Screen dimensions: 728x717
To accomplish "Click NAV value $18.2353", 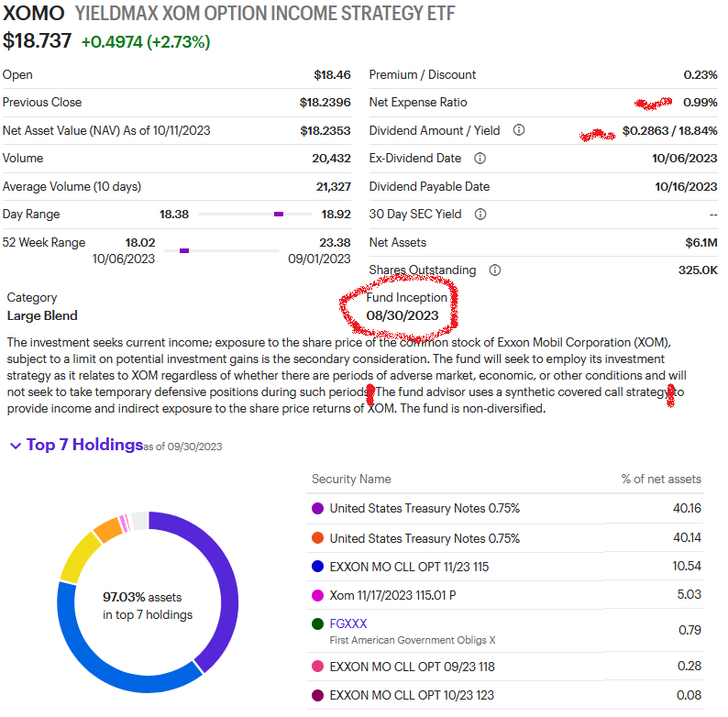I will [325, 130].
